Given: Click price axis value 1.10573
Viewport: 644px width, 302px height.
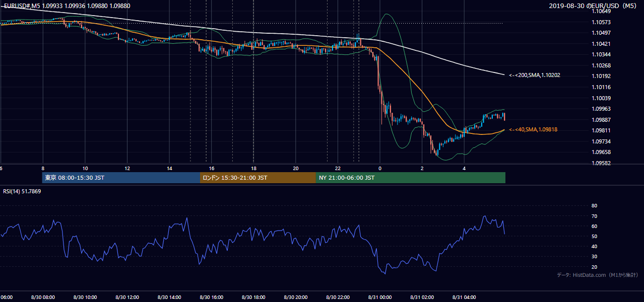Looking at the screenshot, I should 601,22.
